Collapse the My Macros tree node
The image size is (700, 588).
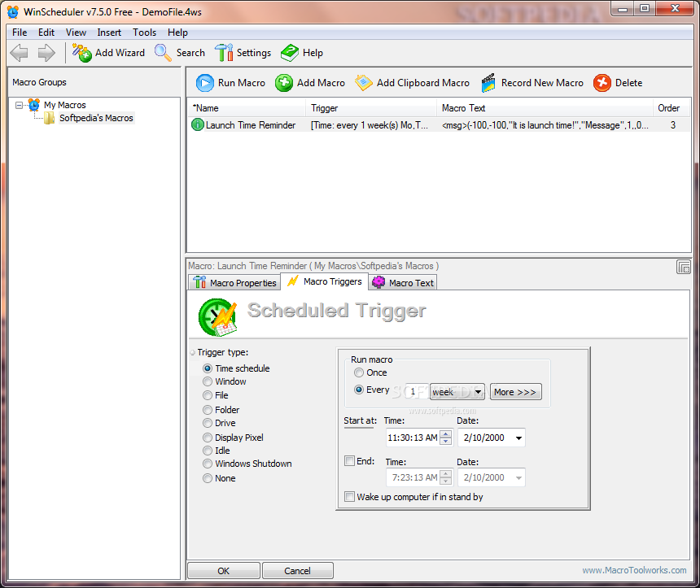tap(19, 105)
